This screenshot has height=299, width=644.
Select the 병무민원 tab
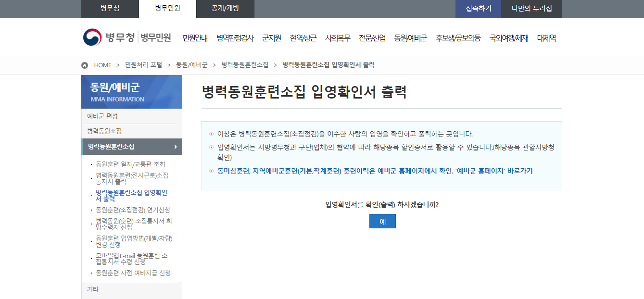[167, 9]
